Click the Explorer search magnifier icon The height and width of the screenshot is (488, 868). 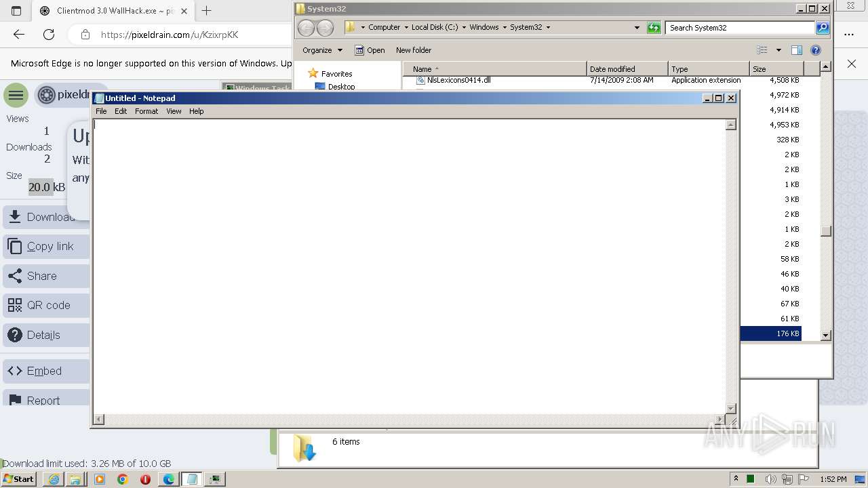pyautogui.click(x=823, y=28)
